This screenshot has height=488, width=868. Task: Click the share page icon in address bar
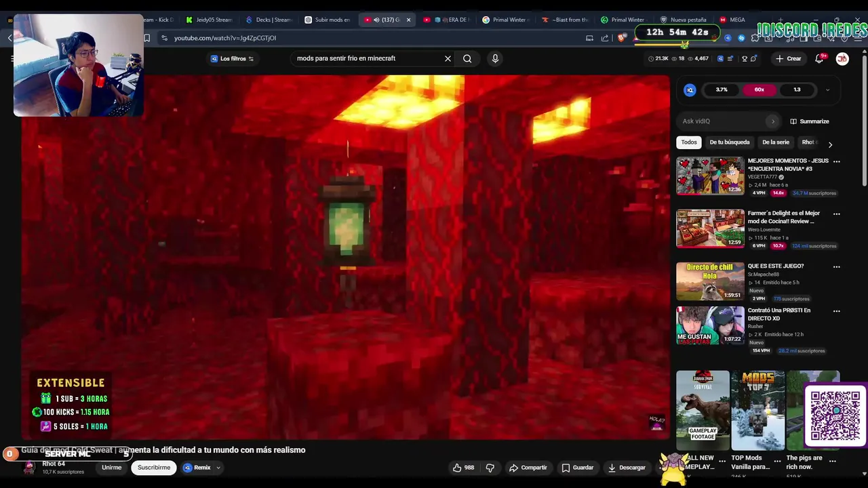pyautogui.click(x=605, y=38)
